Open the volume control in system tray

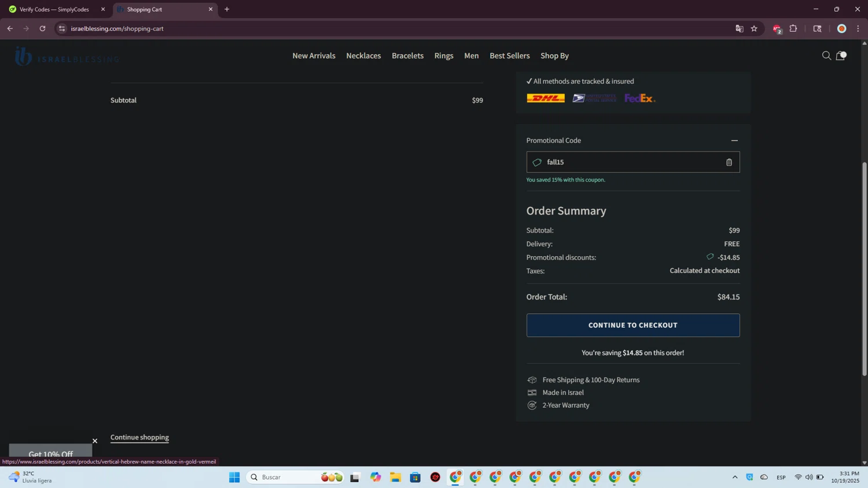809,477
